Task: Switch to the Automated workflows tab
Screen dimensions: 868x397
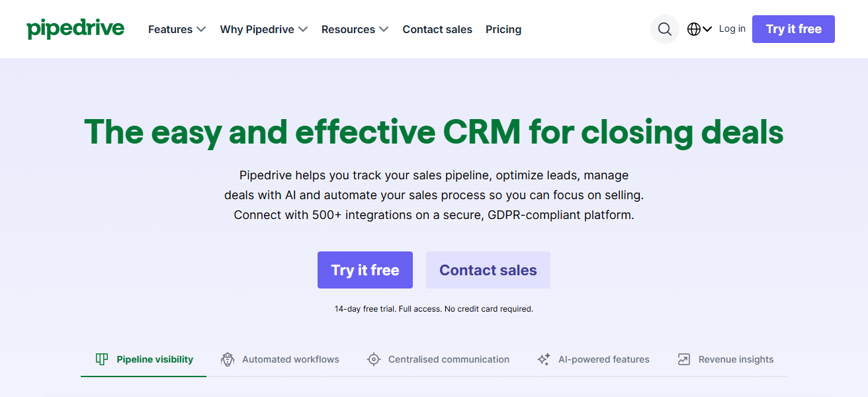Action: coord(280,359)
